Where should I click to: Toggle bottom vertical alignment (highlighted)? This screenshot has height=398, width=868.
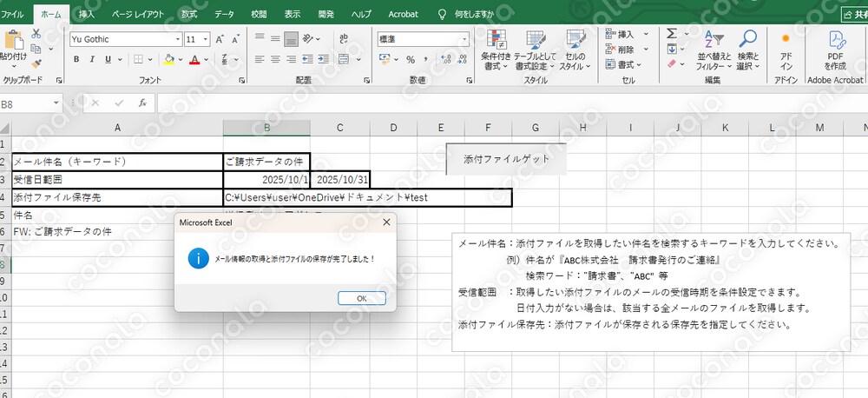291,39
